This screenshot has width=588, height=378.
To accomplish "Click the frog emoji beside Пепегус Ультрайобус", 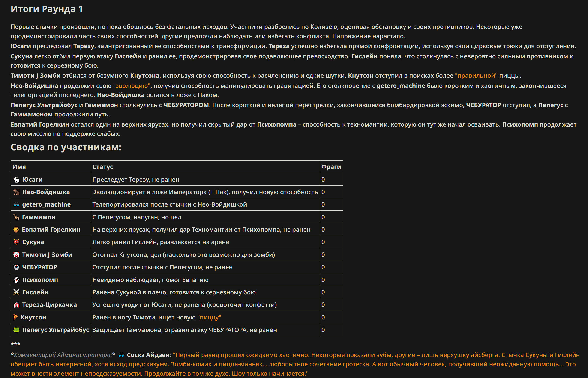I will [x=16, y=330].
